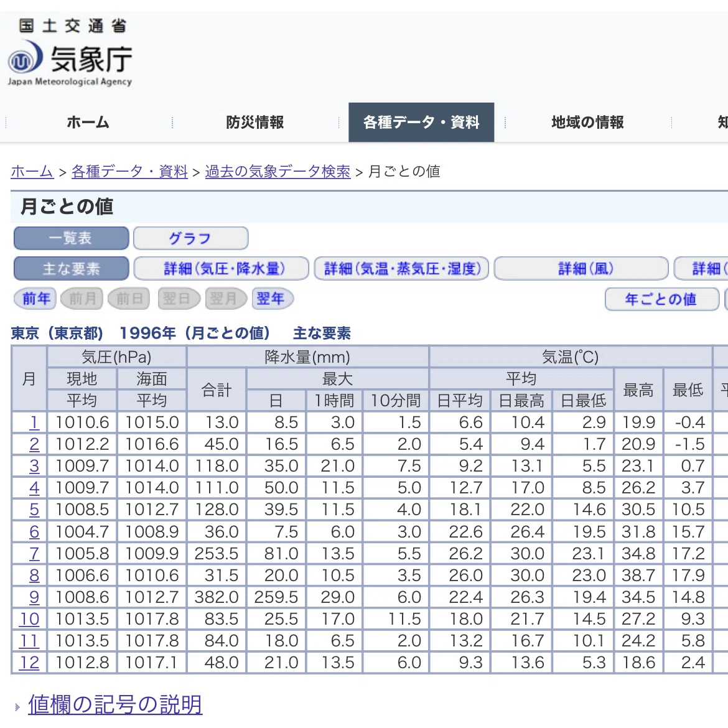Click the disabled 前月 button
This screenshot has width=728, height=728.
tap(82, 299)
